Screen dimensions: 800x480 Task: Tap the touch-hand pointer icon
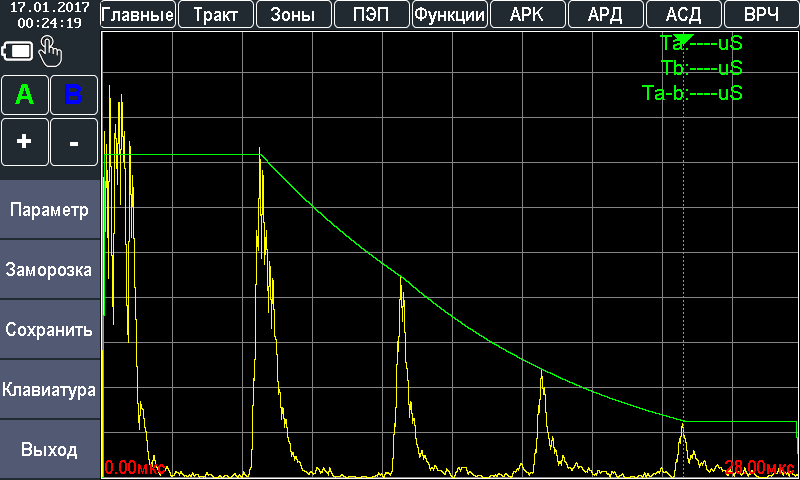click(x=50, y=50)
